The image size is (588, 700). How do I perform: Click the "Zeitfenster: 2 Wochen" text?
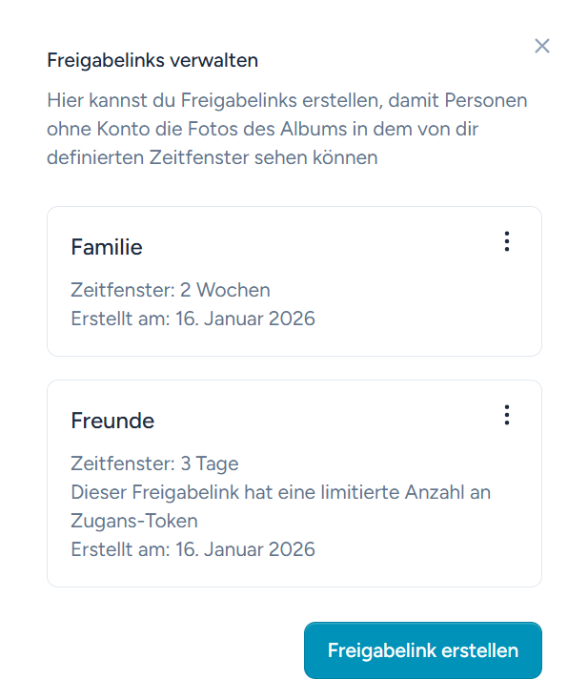pyautogui.click(x=170, y=290)
